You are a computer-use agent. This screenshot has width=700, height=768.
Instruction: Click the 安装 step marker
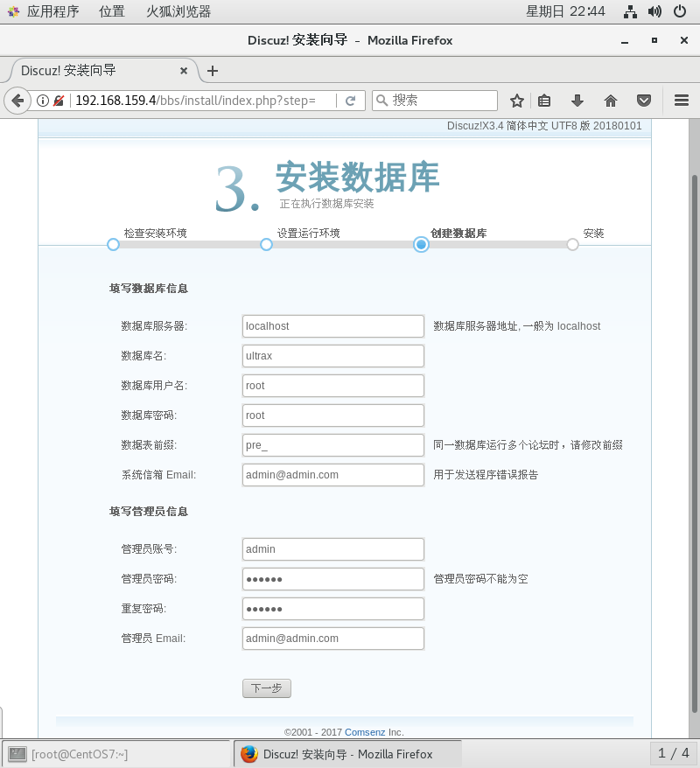(572, 244)
